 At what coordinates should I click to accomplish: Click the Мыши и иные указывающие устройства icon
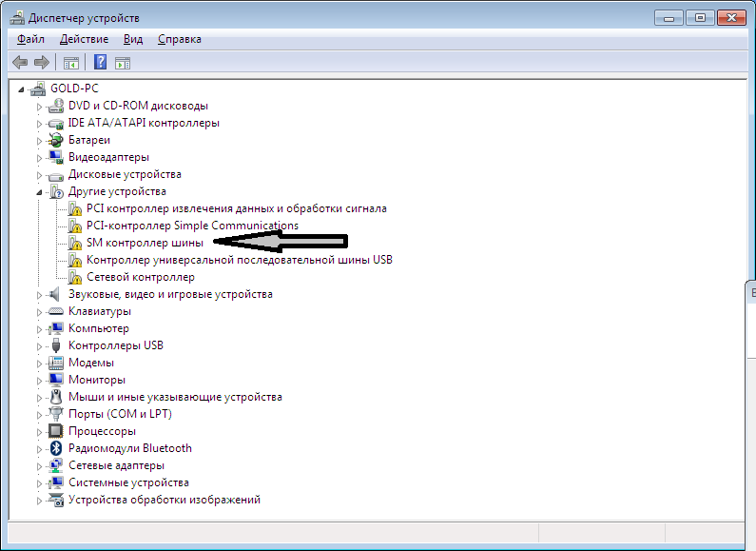click(56, 397)
